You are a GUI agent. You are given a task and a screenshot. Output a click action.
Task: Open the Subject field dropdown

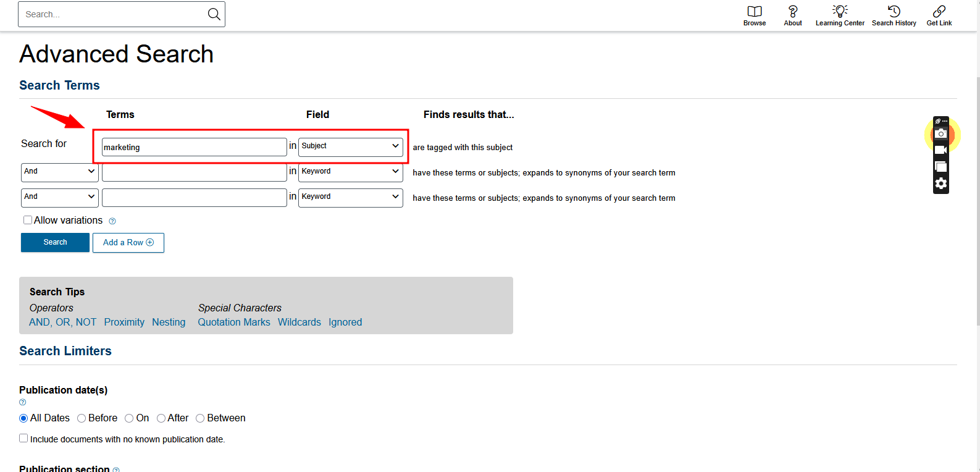click(x=350, y=146)
